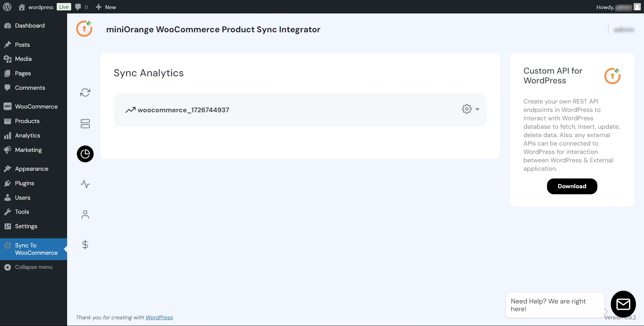Click the Media icon in sidebar
Viewport: 644px width, 326px height.
(x=7, y=59)
